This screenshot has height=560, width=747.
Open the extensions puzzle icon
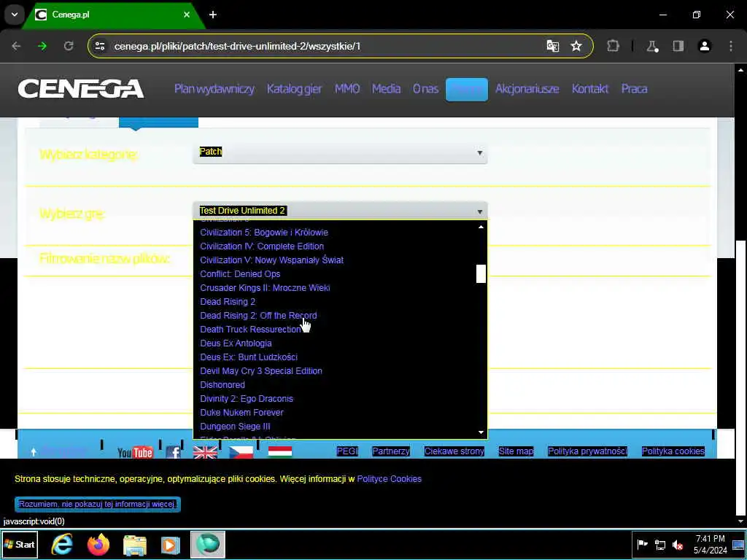click(x=613, y=46)
